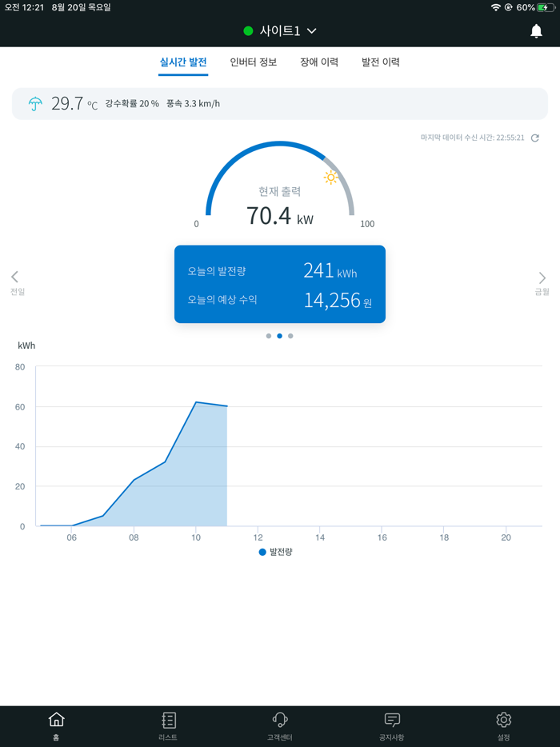
Task: Tap the blue today's generation summary card
Action: tap(280, 285)
